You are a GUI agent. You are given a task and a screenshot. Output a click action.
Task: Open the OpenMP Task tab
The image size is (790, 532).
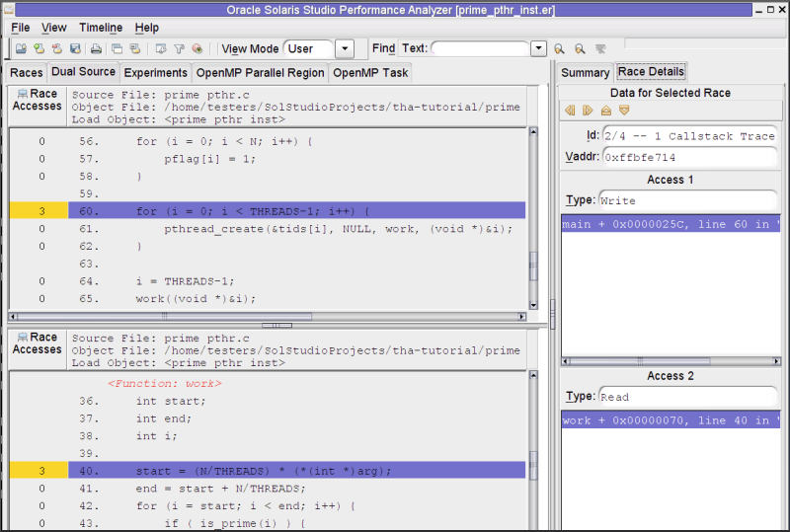(370, 73)
